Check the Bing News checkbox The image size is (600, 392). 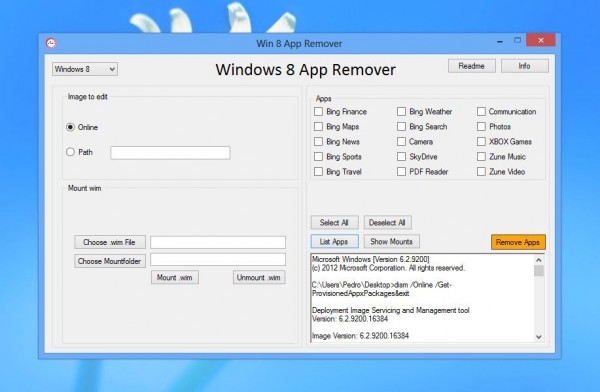[x=318, y=141]
